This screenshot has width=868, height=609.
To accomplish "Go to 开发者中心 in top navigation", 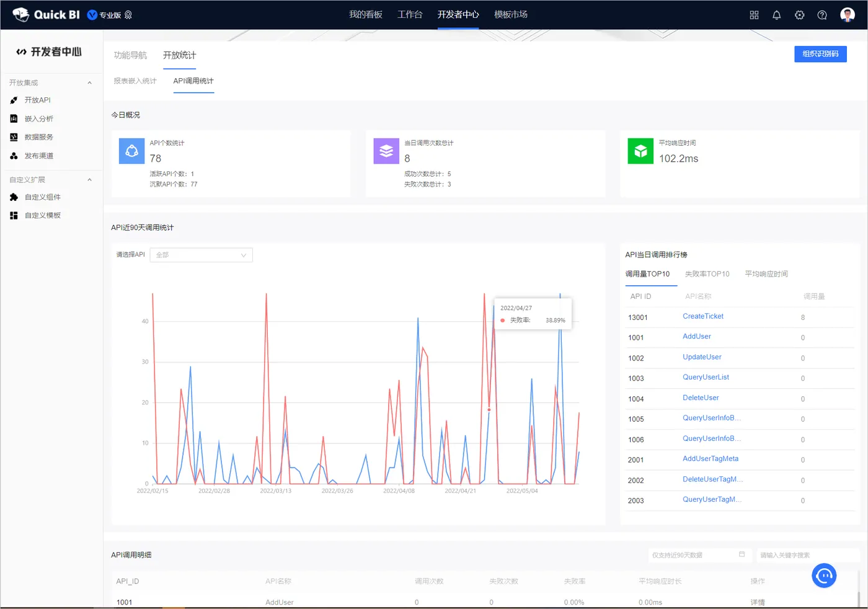I will click(x=458, y=15).
